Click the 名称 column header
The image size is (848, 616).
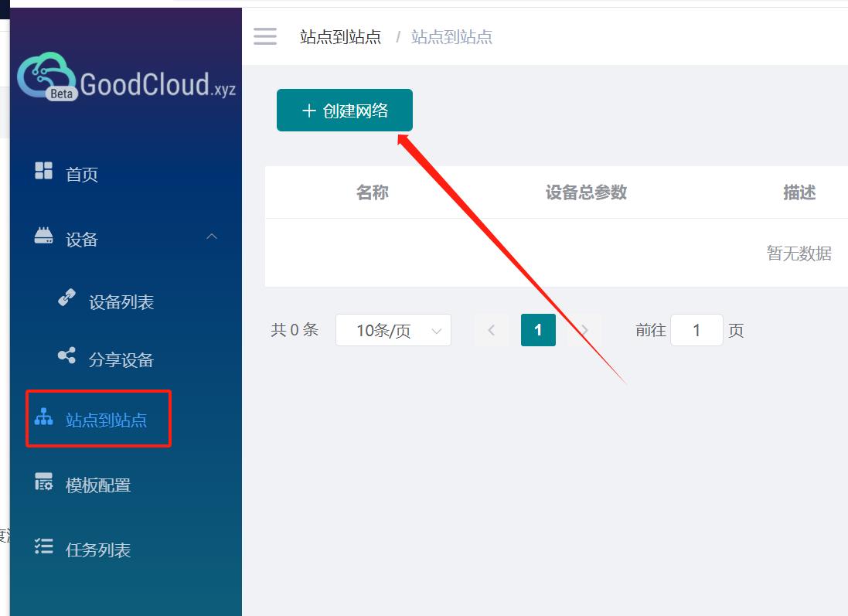373,192
